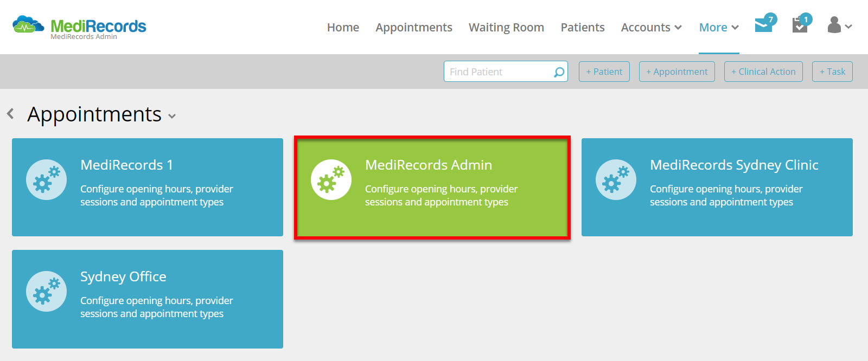Click the gears icon on Sydney Clinic
Image resolution: width=868 pixels, height=361 pixels.
point(616,179)
